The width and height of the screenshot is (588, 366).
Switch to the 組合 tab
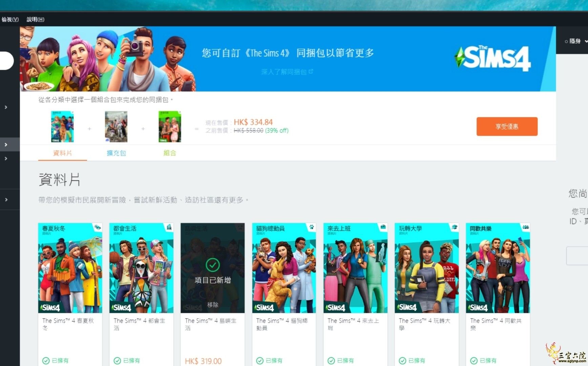170,153
